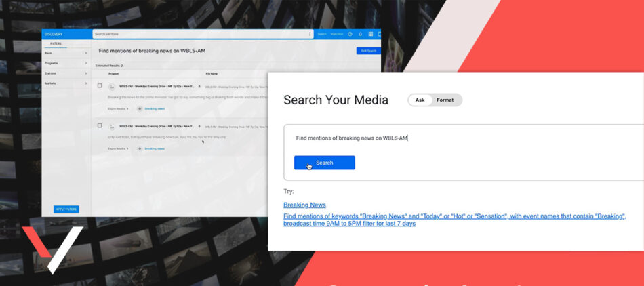This screenshot has height=286, width=644.
Task: Select the first WBLS-FM result checkbox
Action: click(x=100, y=86)
